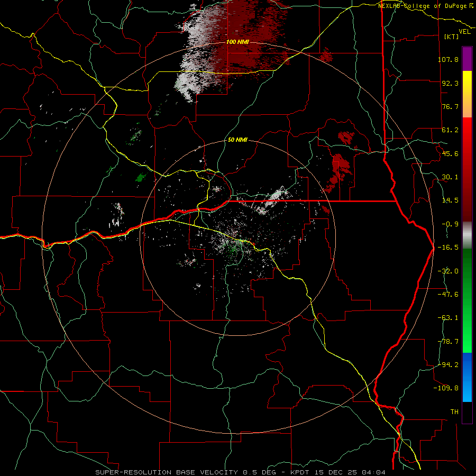
Task: Select the VEL legend title
Action: coord(465,32)
